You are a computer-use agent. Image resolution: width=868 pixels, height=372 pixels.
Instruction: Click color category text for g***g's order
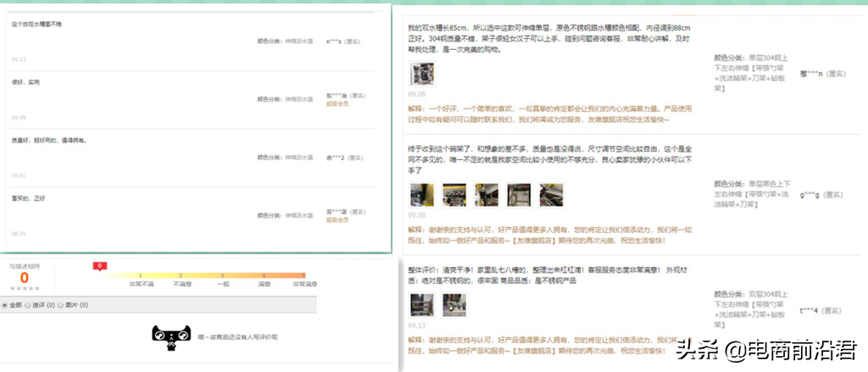753,194
